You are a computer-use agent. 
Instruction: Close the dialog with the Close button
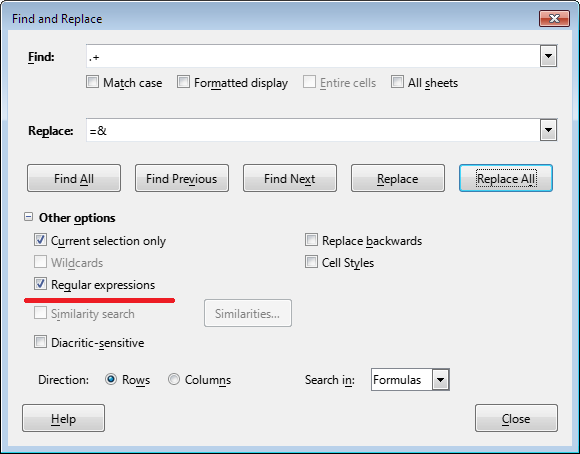[516, 418]
